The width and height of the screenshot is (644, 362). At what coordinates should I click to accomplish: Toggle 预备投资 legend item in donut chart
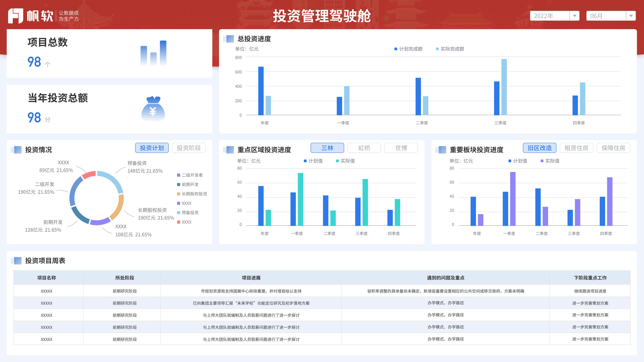(188, 213)
